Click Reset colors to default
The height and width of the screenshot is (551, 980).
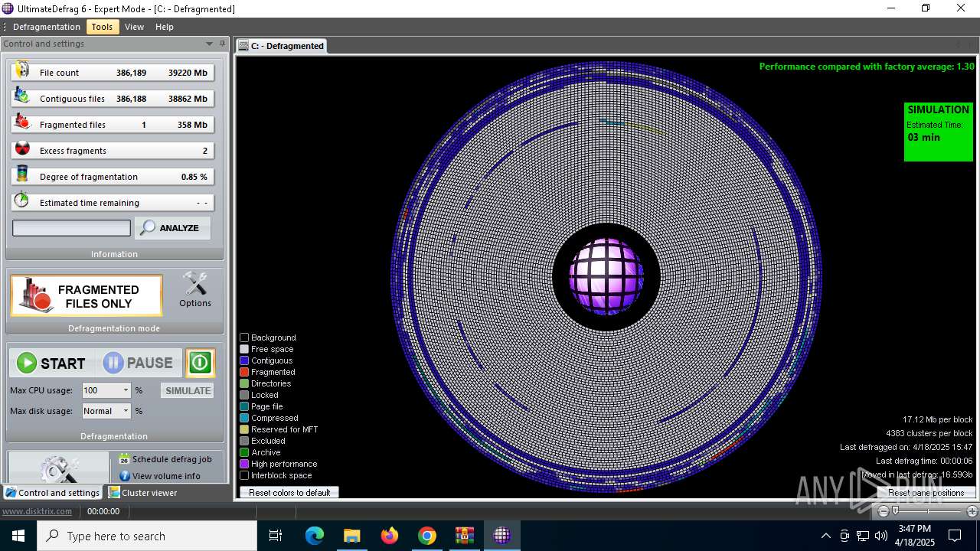coord(289,493)
